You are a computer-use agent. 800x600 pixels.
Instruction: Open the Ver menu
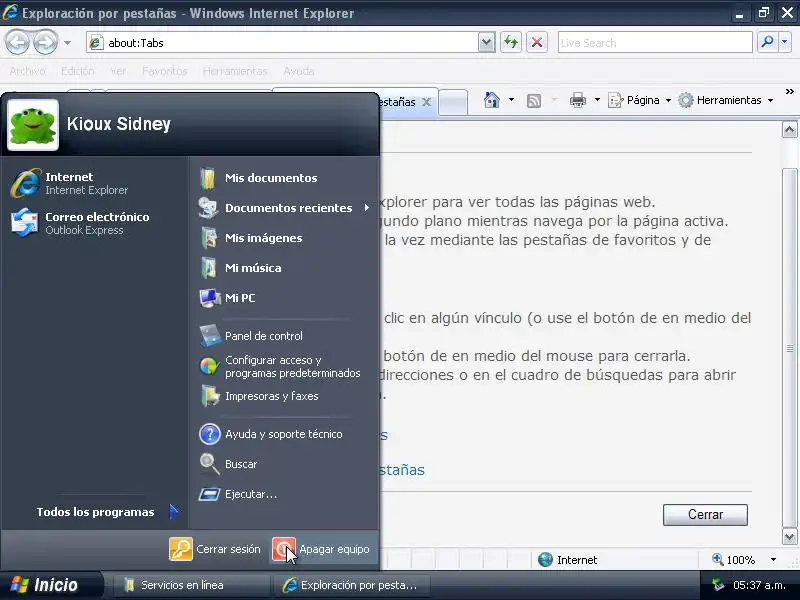click(x=118, y=71)
